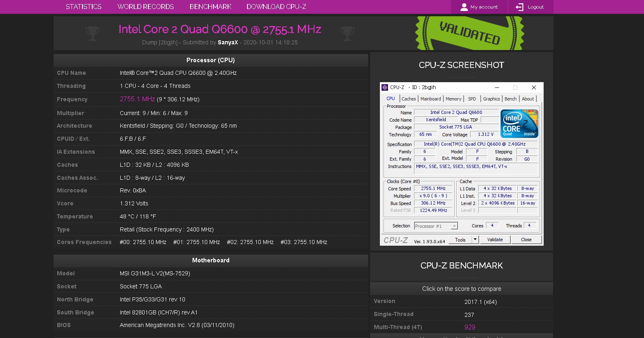The width and height of the screenshot is (644, 338).
Task: Click the CPUID value 6.F.B / 6.F
Action: [x=133, y=139]
